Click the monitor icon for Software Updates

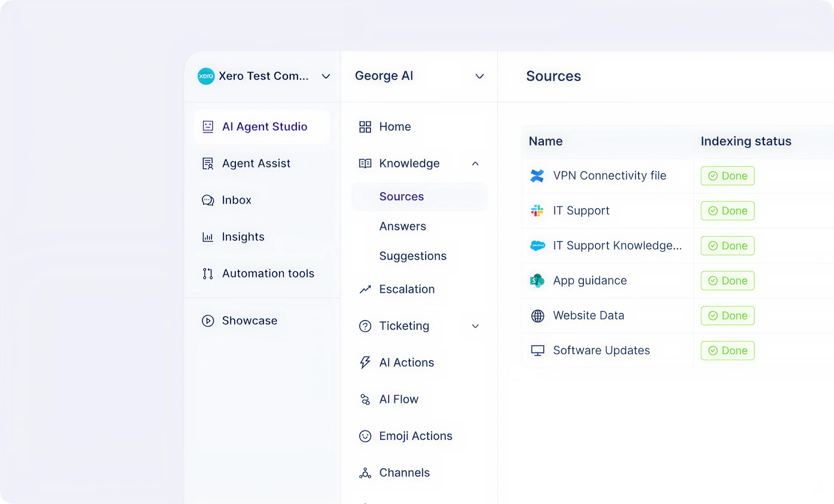pyautogui.click(x=537, y=351)
